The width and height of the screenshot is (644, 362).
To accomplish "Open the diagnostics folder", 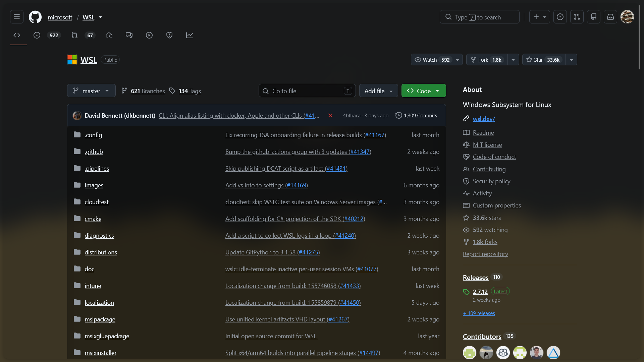I will click(x=99, y=235).
